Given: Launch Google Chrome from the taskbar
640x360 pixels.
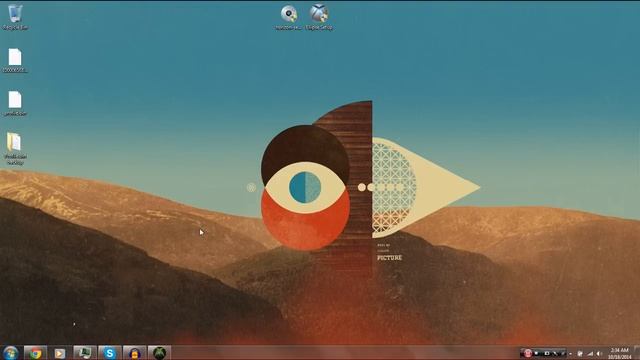Looking at the screenshot, I should (x=35, y=353).
